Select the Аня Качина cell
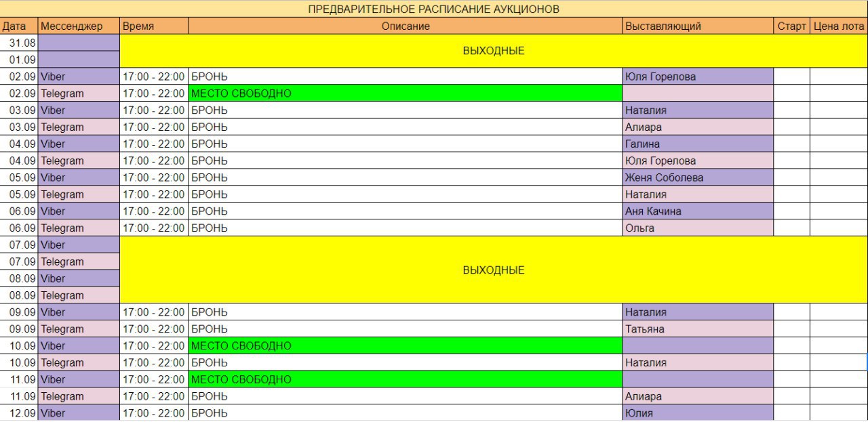 click(x=698, y=211)
